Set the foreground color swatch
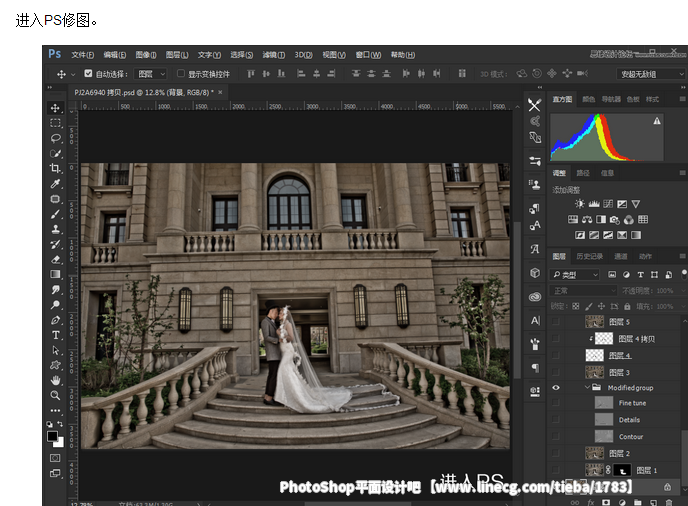Screen dimensions: 688x506 point(52,436)
